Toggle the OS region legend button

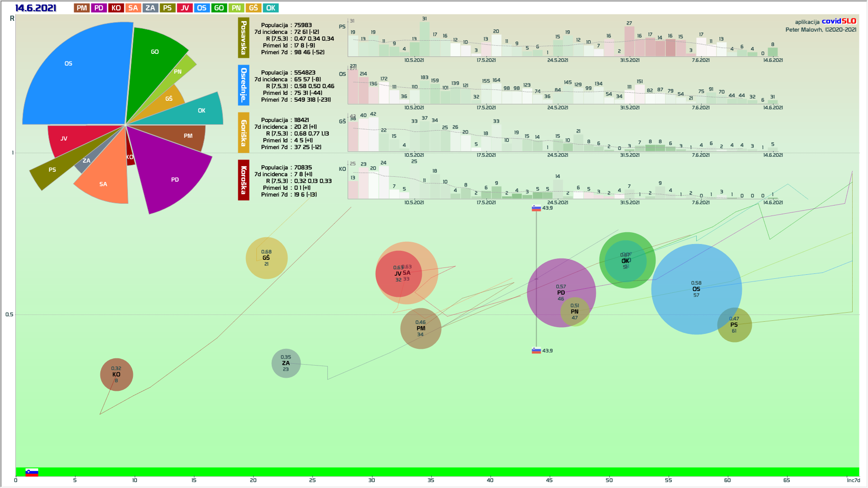[x=202, y=8]
